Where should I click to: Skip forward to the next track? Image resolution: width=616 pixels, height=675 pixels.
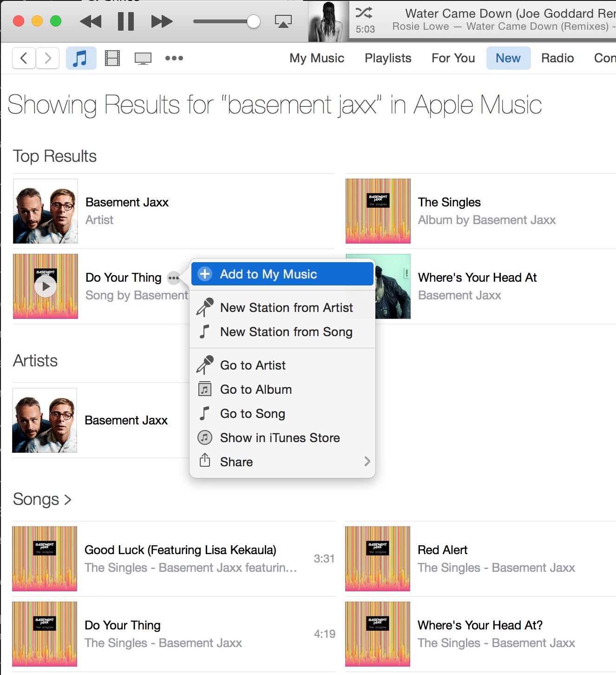(x=162, y=21)
